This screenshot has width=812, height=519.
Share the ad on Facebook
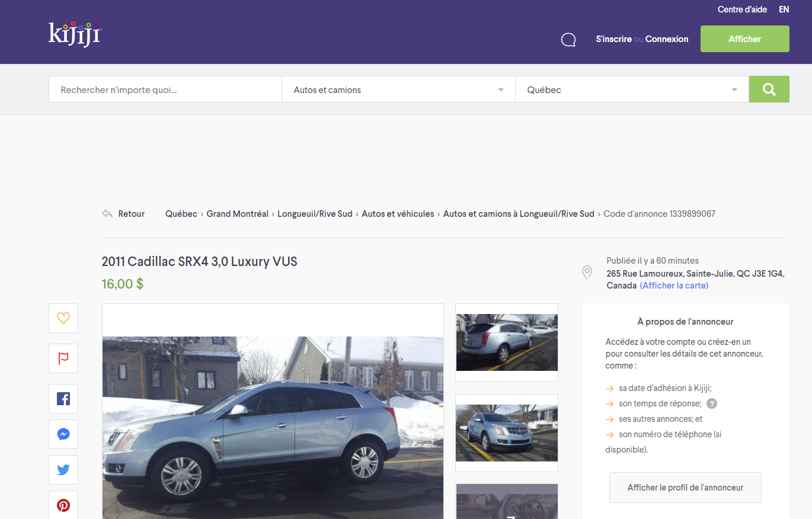(63, 399)
